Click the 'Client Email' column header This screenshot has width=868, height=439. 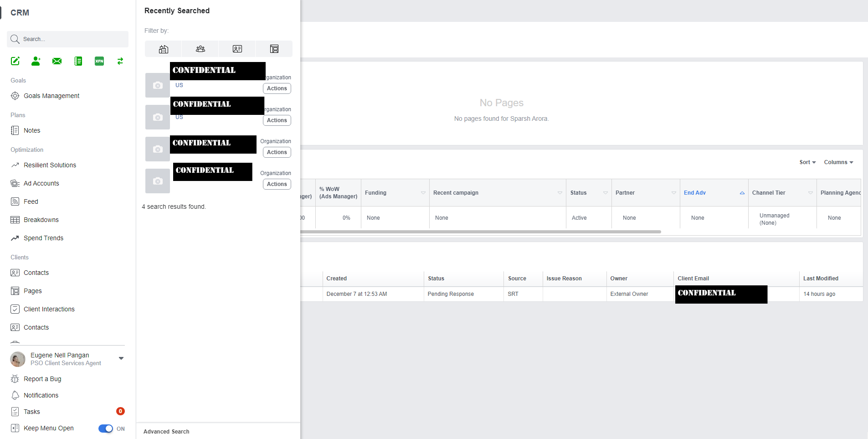tap(693, 279)
